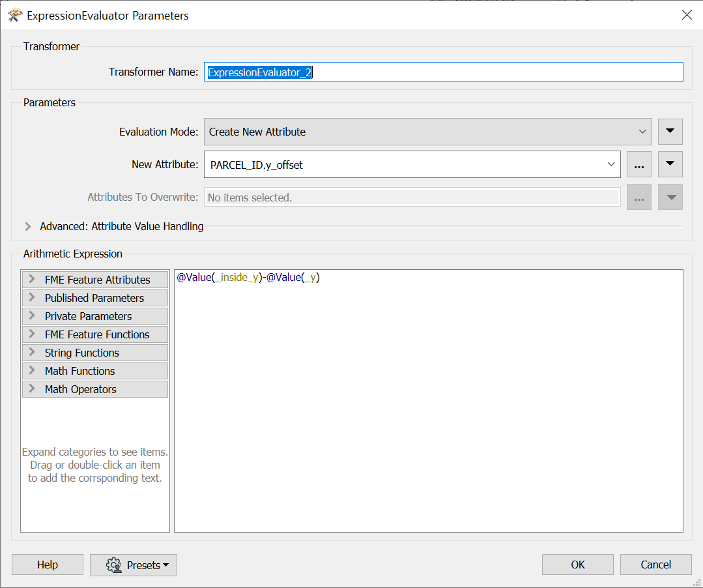Click the arrow button right of New Attribute
The height and width of the screenshot is (588, 703).
coord(670,164)
